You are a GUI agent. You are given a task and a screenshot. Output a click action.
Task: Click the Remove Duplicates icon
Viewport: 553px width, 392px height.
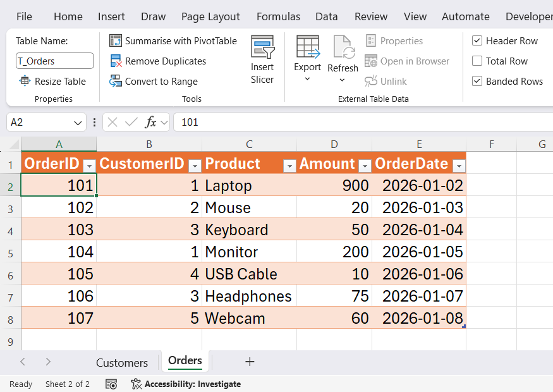(116, 61)
